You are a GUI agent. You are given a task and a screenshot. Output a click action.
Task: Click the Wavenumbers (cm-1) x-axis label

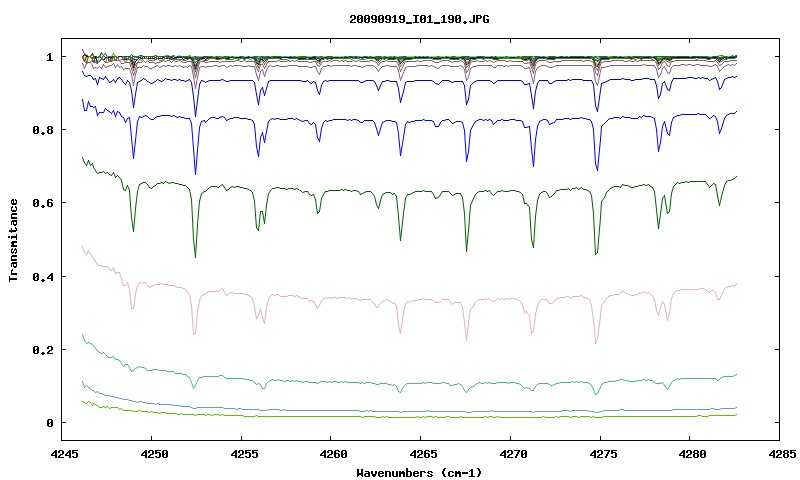[x=419, y=473]
